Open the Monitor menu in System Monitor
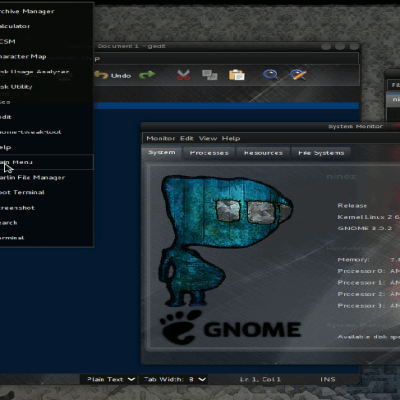The width and height of the screenshot is (400, 400). pos(161,138)
